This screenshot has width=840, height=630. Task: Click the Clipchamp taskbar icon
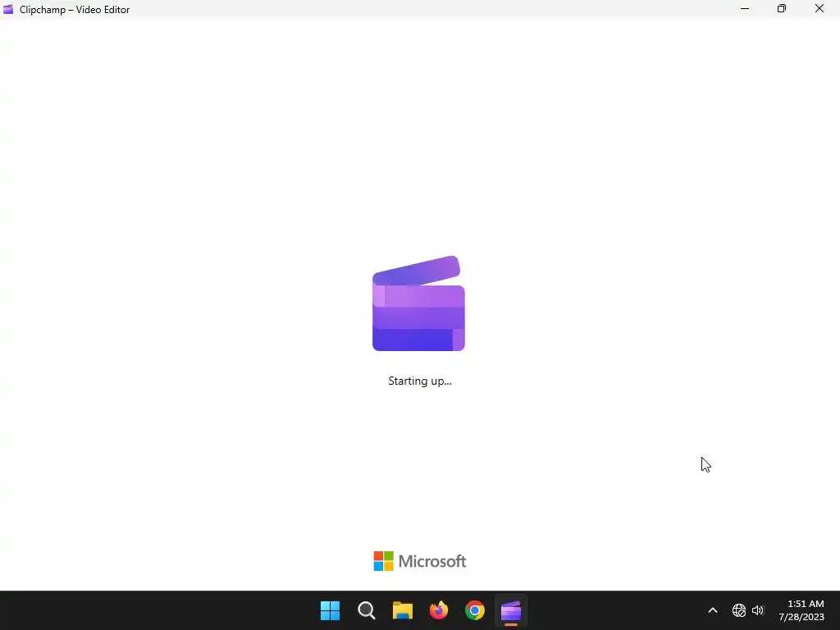[511, 610]
